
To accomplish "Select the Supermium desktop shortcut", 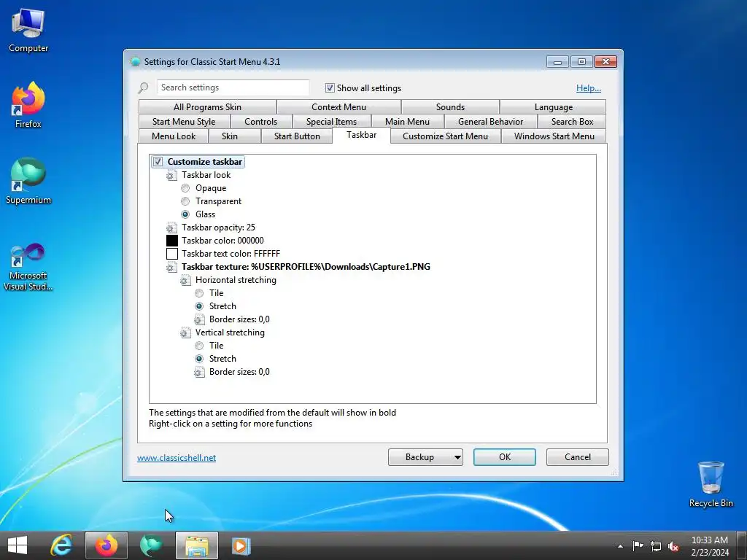I will [x=28, y=181].
